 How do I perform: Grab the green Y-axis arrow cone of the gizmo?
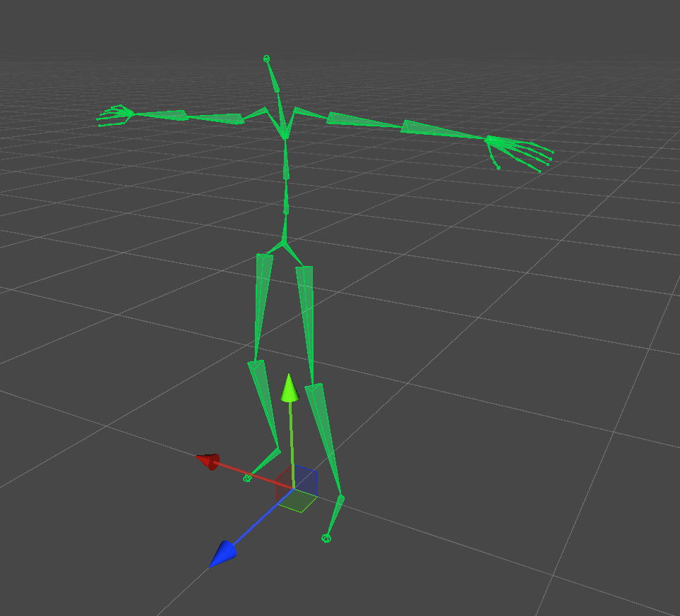[290, 387]
